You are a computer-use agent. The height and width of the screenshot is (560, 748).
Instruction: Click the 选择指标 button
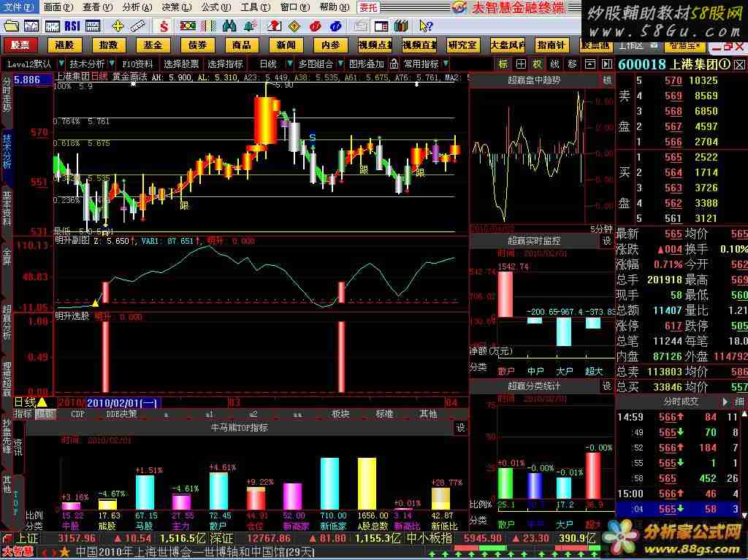tap(225, 64)
